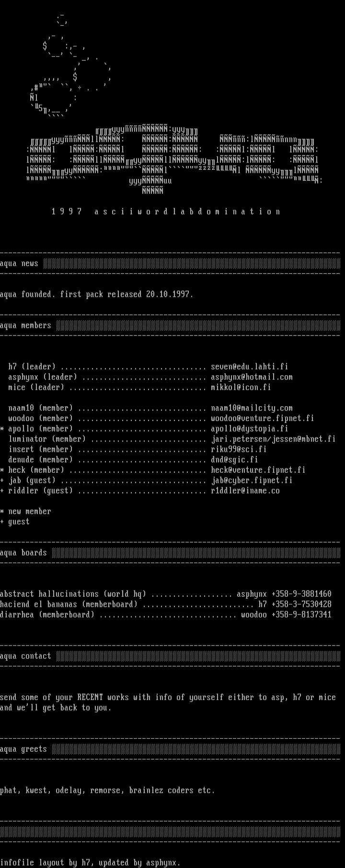The height and width of the screenshot is (868, 345).
Task: Click the diarrhea memberboard phone number +358-9-8137341
Action: pos(301,615)
